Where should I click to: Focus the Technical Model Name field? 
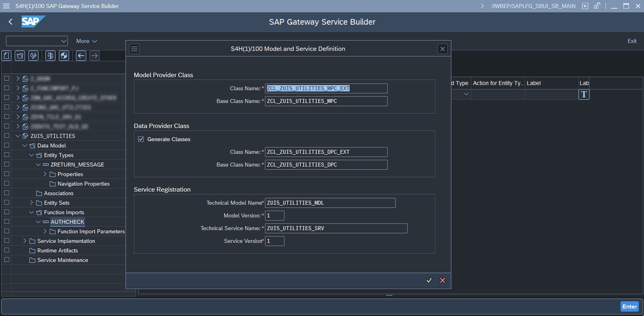330,203
